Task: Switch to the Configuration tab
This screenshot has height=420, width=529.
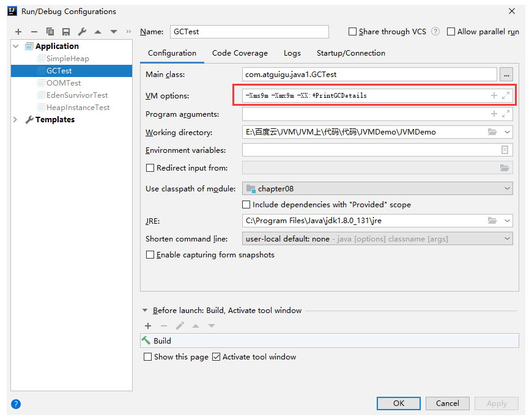Action: pyautogui.click(x=172, y=53)
